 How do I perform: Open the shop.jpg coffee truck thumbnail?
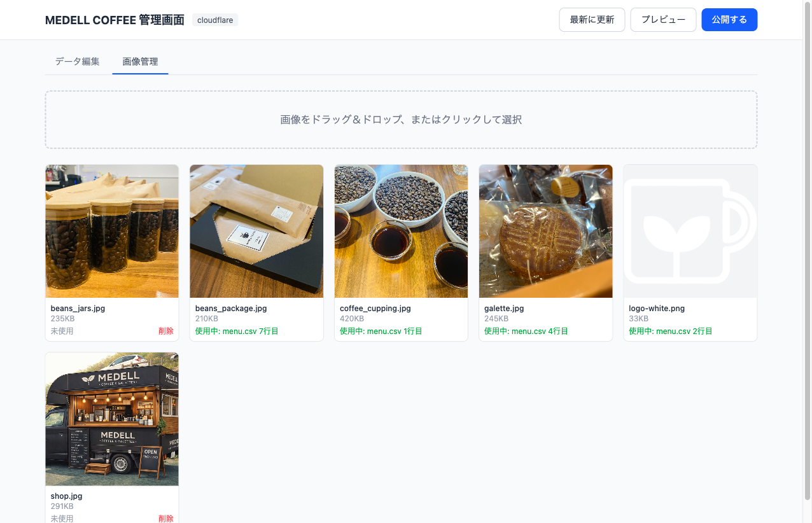point(111,419)
